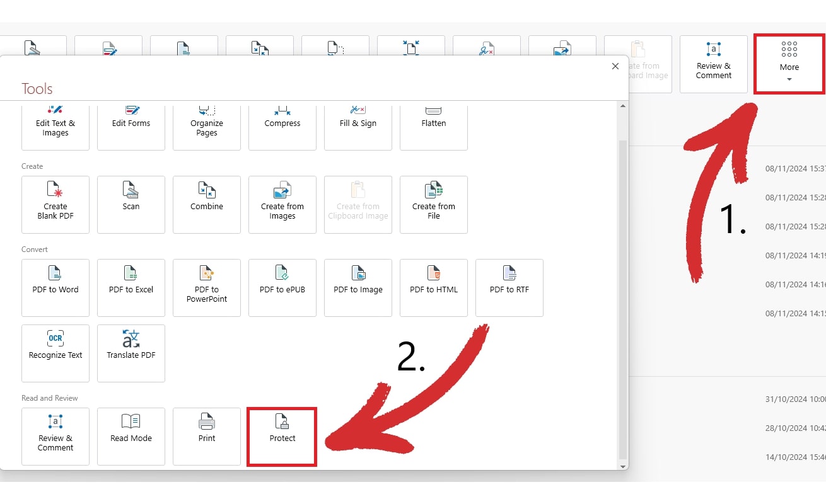Convert using PDF to HTML

(x=434, y=287)
